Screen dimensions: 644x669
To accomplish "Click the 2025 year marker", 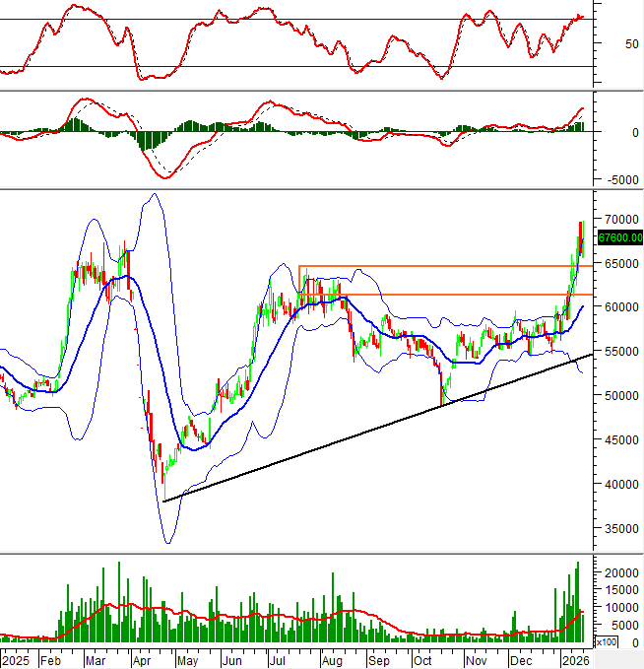I will tap(17, 659).
